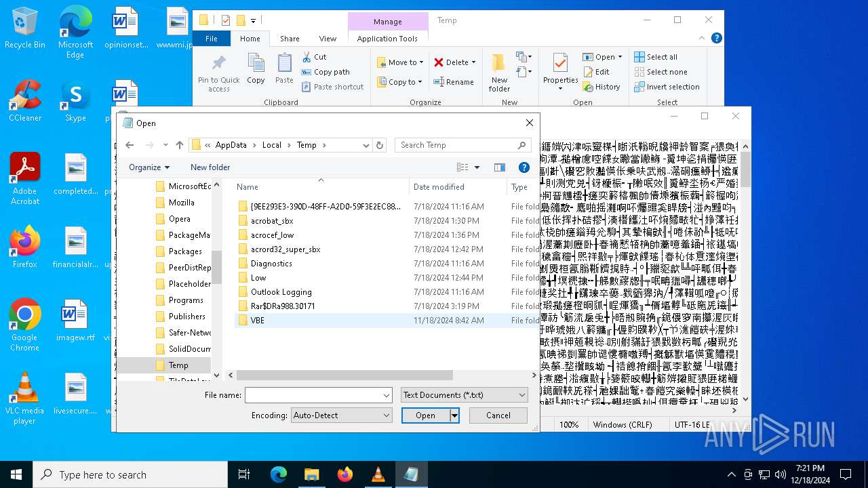Click Copy path in the ribbon

tap(325, 72)
